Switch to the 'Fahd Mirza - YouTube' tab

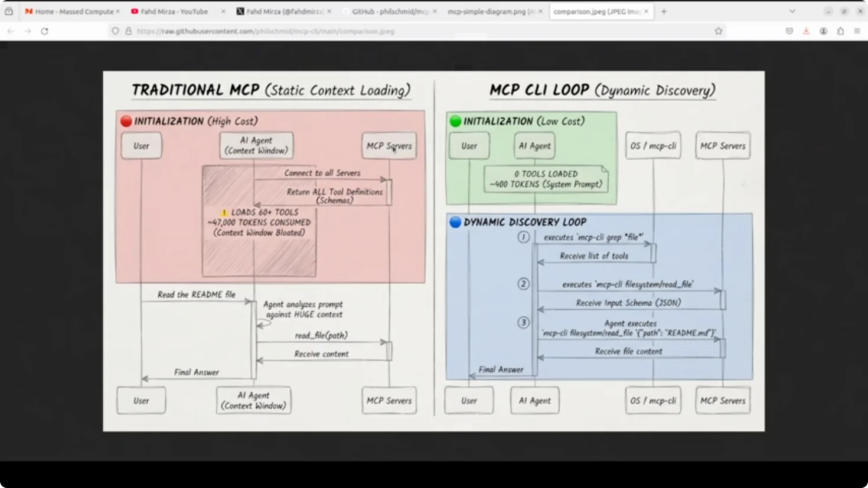click(x=174, y=11)
